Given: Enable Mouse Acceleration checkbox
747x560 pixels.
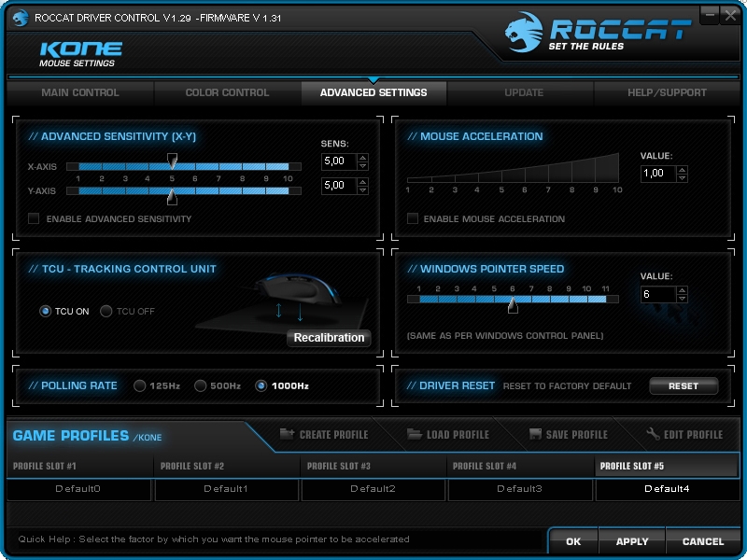Looking at the screenshot, I should click(413, 218).
